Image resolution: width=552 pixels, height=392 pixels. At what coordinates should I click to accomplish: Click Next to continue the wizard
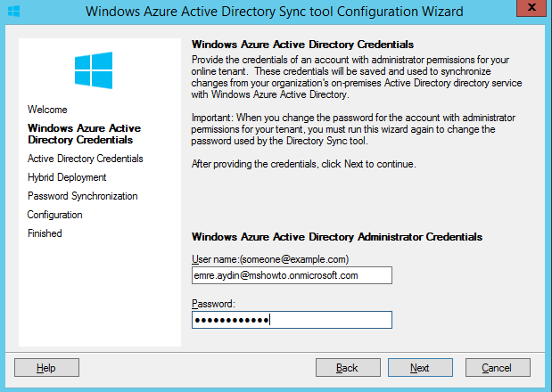[x=420, y=368]
